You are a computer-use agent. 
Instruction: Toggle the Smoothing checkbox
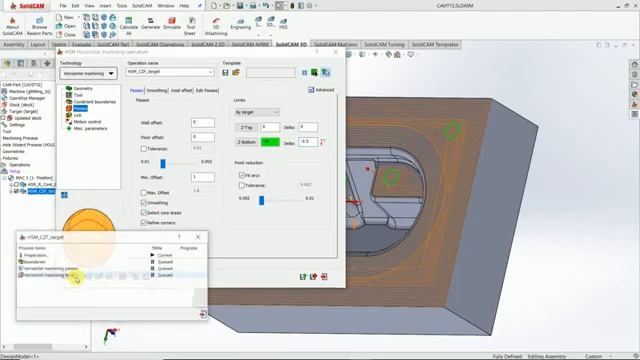144,203
